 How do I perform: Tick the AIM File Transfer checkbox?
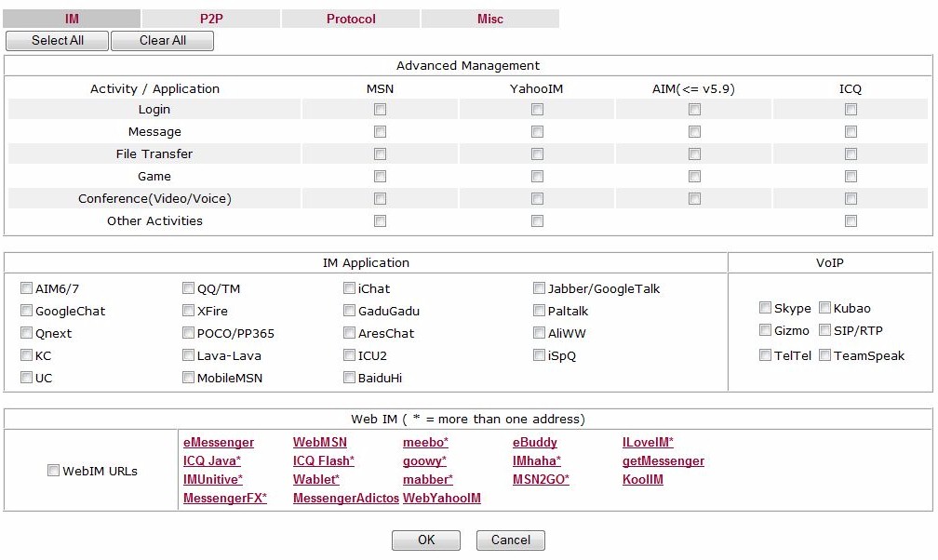[x=694, y=153]
